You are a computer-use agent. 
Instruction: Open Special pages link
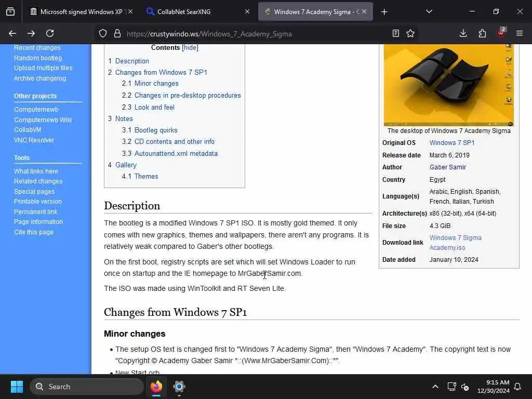click(x=34, y=191)
